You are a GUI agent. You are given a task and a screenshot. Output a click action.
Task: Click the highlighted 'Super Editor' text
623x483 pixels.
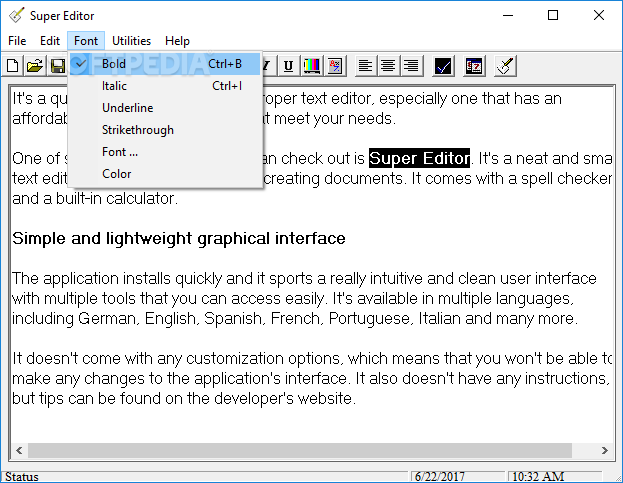(419, 158)
